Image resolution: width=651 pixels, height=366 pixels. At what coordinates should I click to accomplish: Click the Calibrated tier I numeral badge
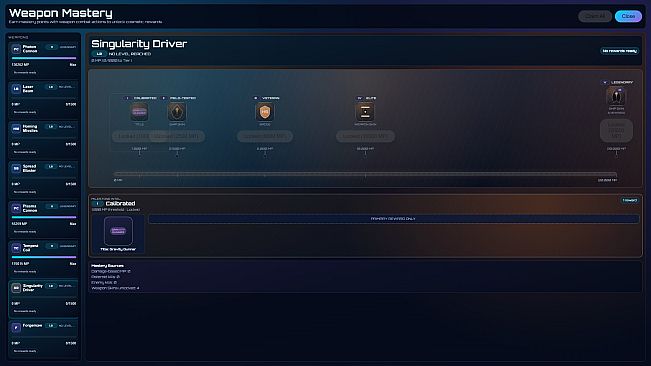point(127,98)
